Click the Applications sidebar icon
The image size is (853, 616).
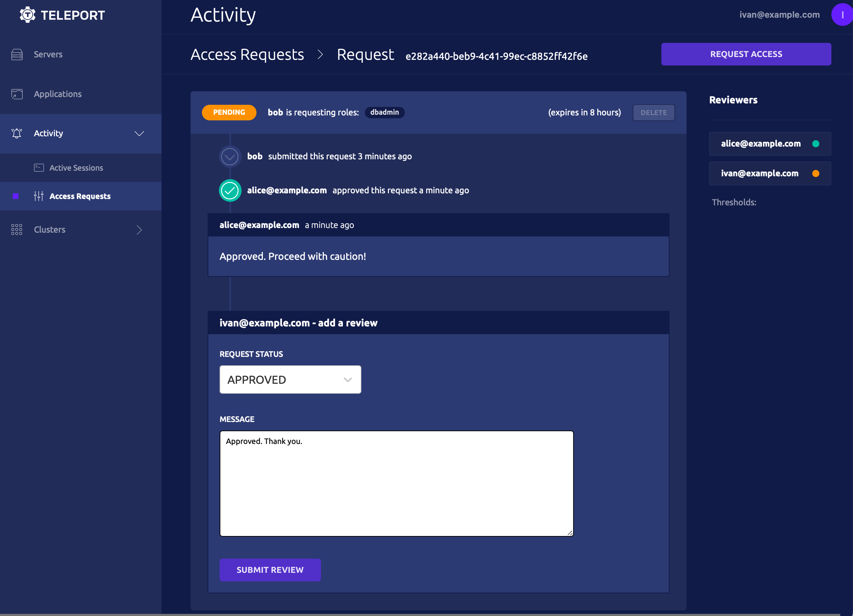pos(18,93)
